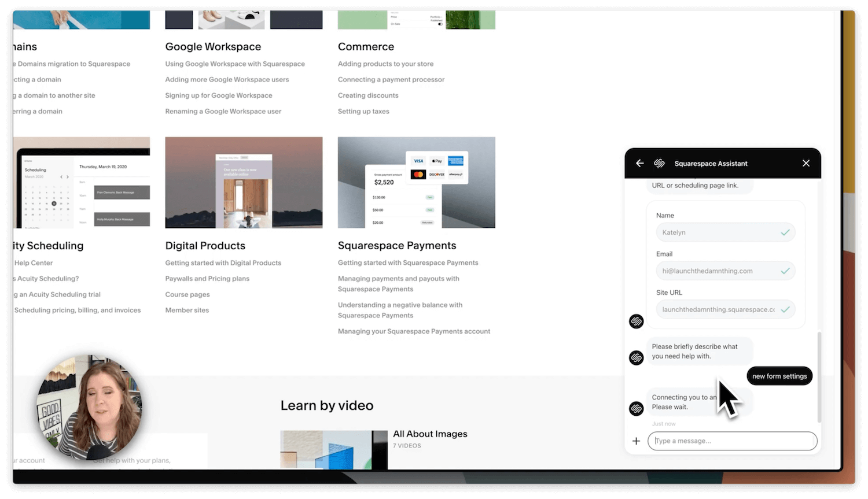Open 'Scheduling pricing, billing, and invoices' link
This screenshot has width=868, height=499.
pyautogui.click(x=78, y=311)
